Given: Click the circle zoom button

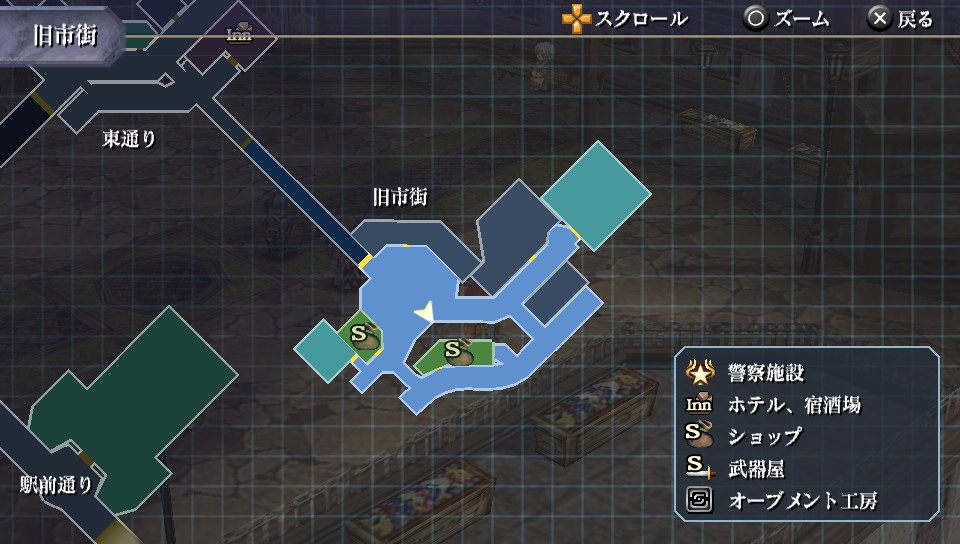Looking at the screenshot, I should tap(756, 19).
